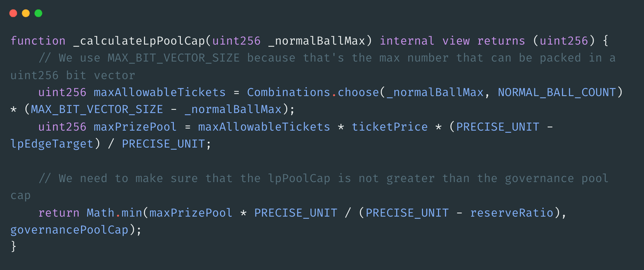Click the 'internal' visibility keyword

pyautogui.click(x=407, y=41)
